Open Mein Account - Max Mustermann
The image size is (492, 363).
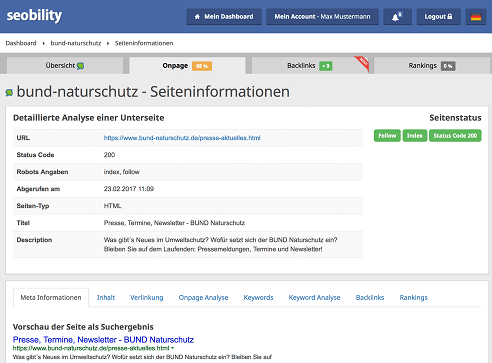coord(322,17)
